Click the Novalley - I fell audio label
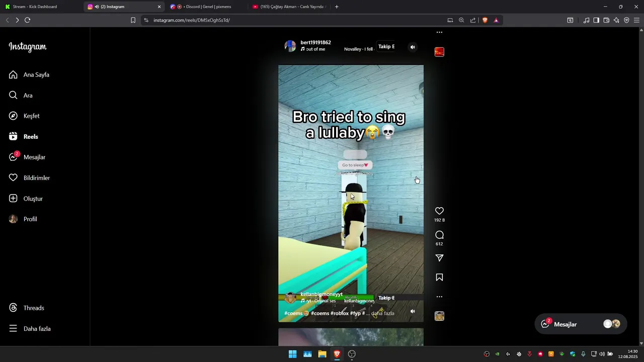Image resolution: width=644 pixels, height=362 pixels. point(359,49)
